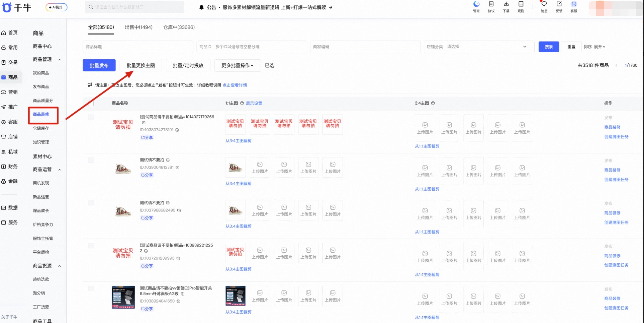Open 数据 in left sidebar
Image resolution: width=644 pixels, height=323 pixels.
pyautogui.click(x=10, y=208)
